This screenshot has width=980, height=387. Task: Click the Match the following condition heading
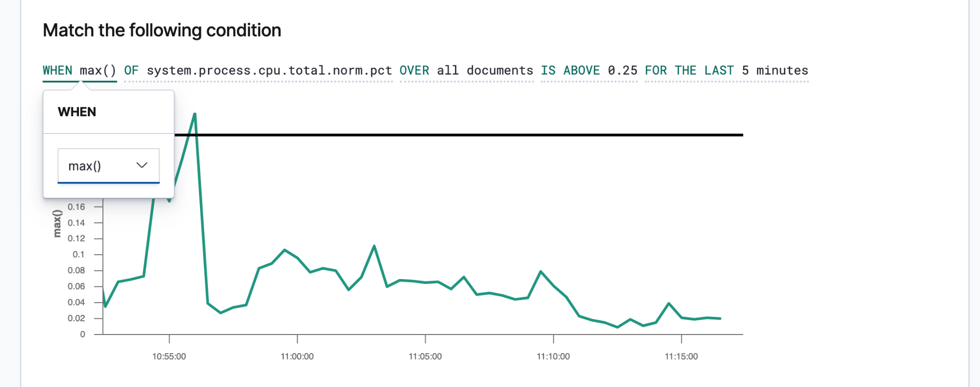pyautogui.click(x=162, y=30)
